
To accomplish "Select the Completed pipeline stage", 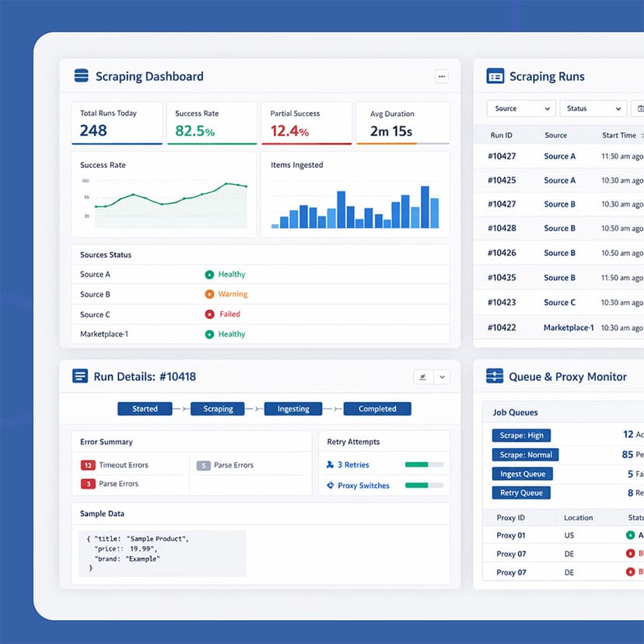I will pyautogui.click(x=378, y=408).
